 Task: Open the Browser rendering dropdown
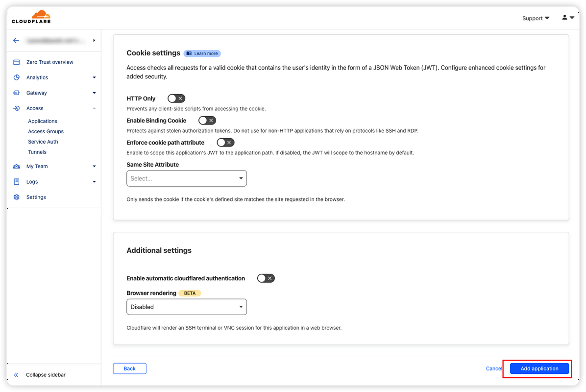click(187, 307)
